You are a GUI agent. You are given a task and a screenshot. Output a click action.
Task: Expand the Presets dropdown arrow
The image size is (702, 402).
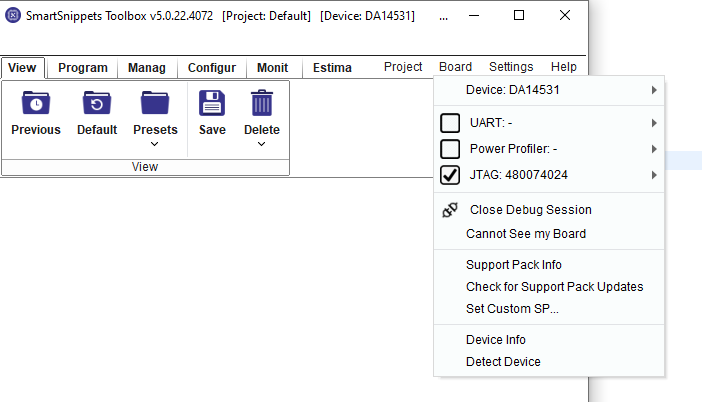[x=155, y=144]
